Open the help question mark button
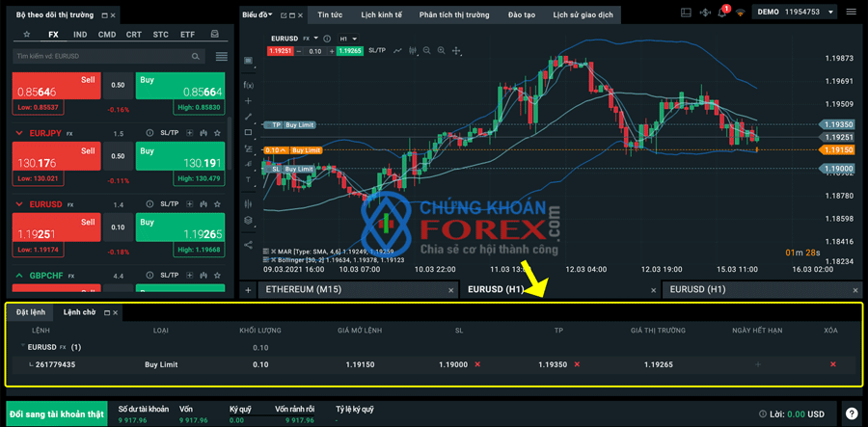This screenshot has height=427, width=868. click(x=851, y=414)
